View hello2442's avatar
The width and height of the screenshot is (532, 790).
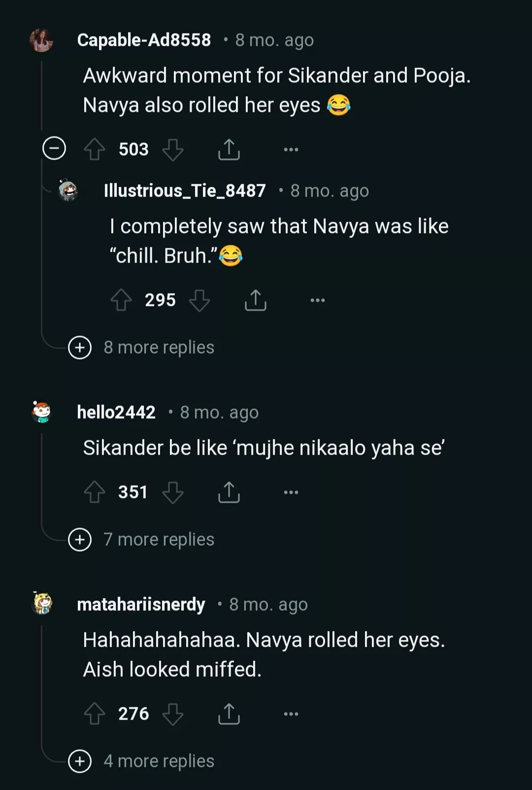[42, 412]
